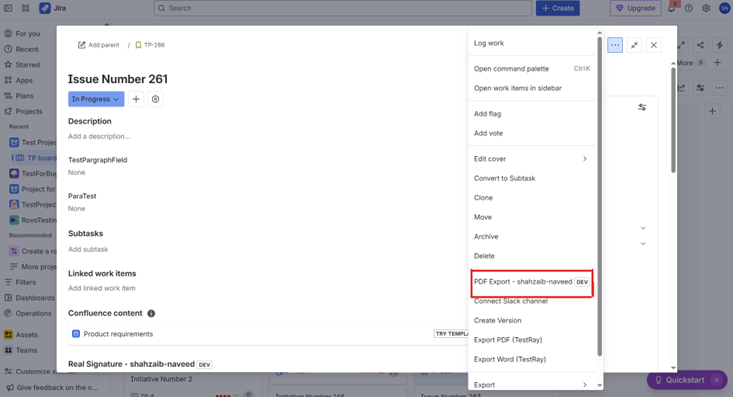Focus the Search field
This screenshot has width=733, height=397.
coord(343,8)
